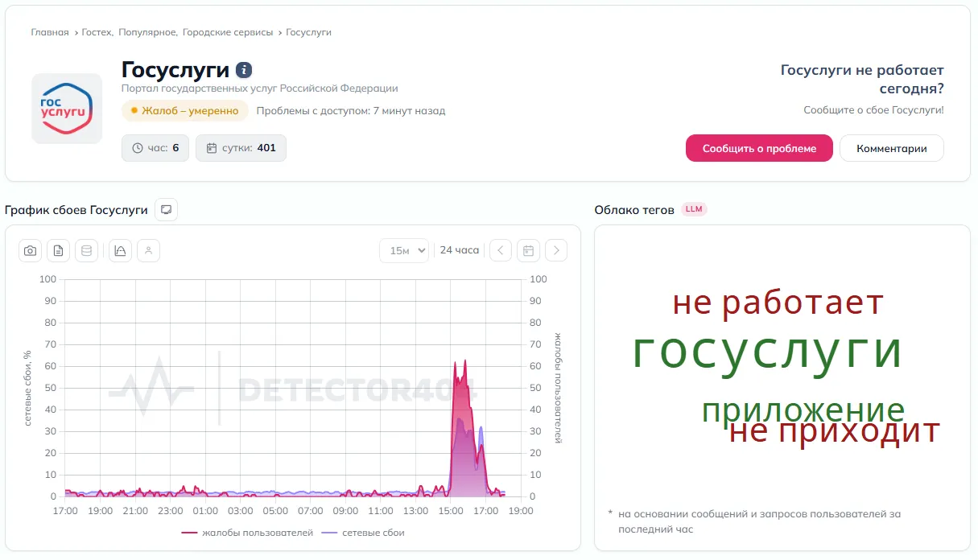The image size is (978, 560).
Task: Click the camera screenshot icon on chart toolbar
Action: [30, 251]
